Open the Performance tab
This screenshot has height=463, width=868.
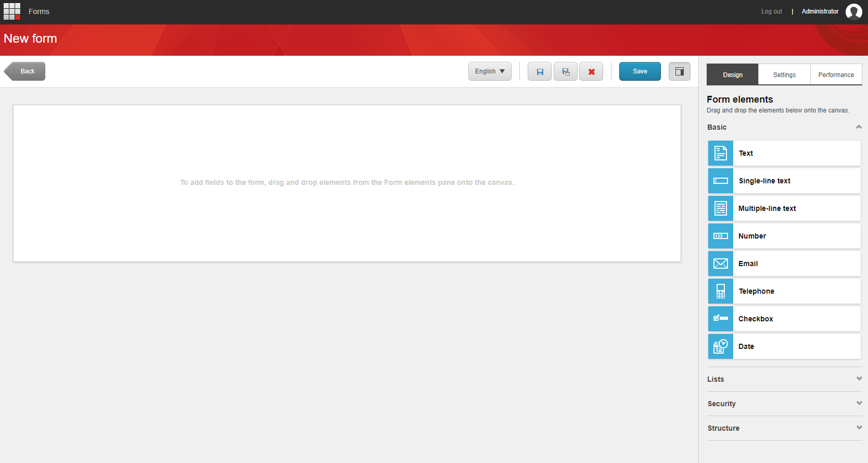point(836,75)
